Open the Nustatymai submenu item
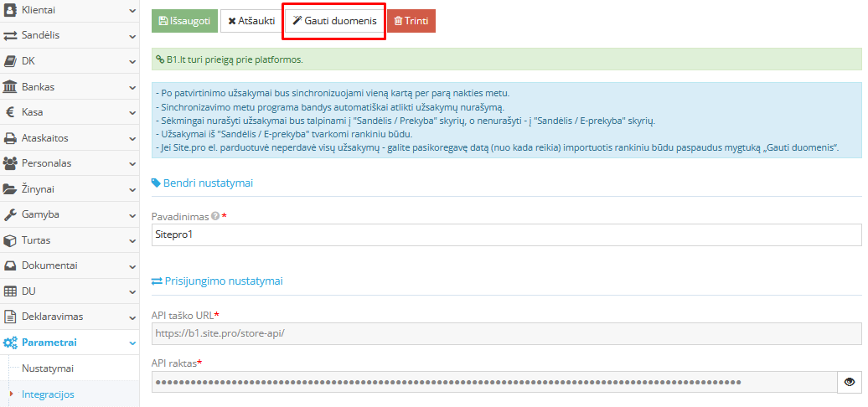The image size is (868, 407). [x=48, y=368]
